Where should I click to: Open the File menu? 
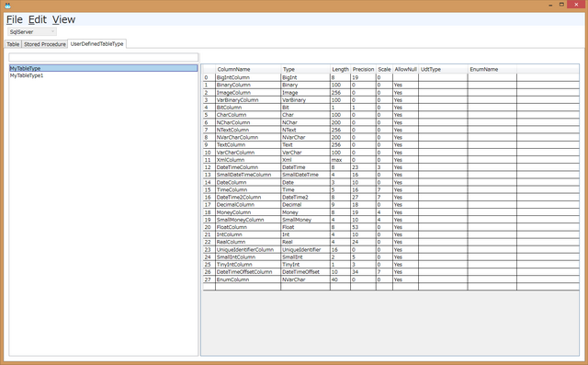tap(15, 19)
